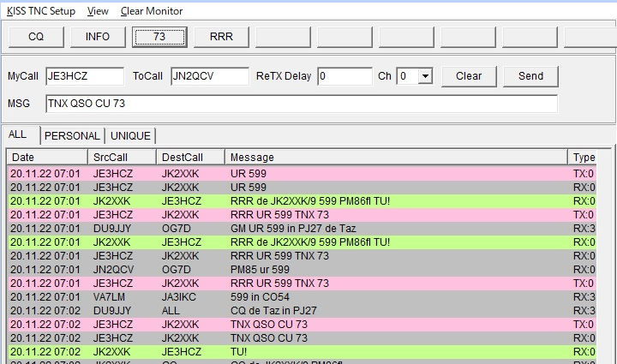This screenshot has height=364, width=617.
Task: Open the KISS TNC Setup menu
Action: pyautogui.click(x=41, y=11)
